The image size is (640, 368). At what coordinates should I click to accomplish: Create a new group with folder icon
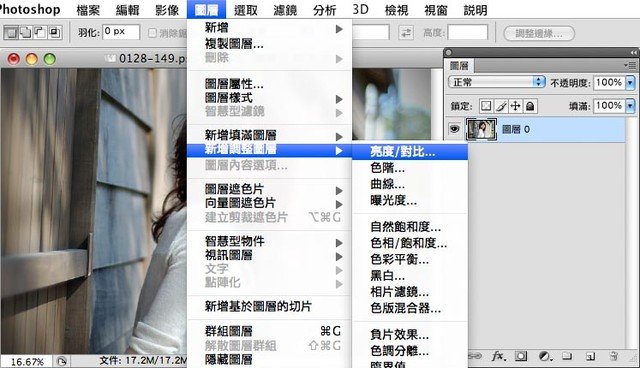tap(567, 356)
